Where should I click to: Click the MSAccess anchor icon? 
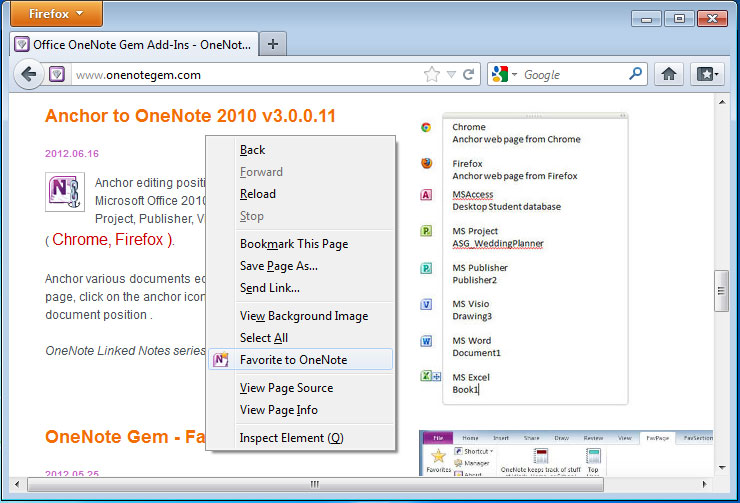[x=426, y=194]
